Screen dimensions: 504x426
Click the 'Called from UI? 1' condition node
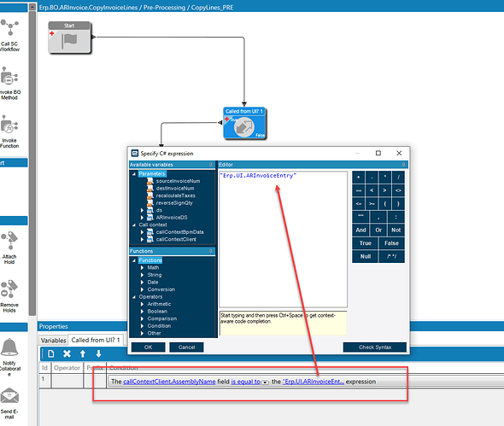click(x=244, y=124)
